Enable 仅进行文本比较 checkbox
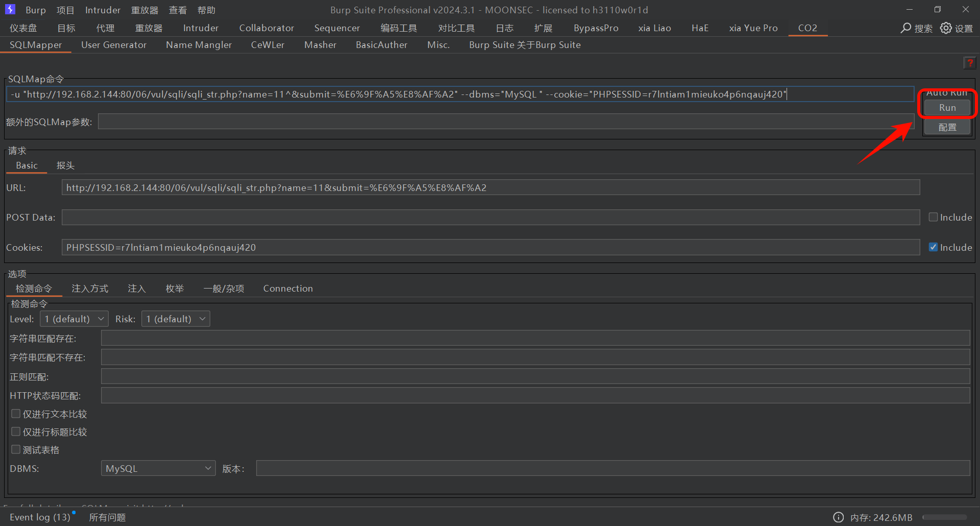 coord(16,414)
